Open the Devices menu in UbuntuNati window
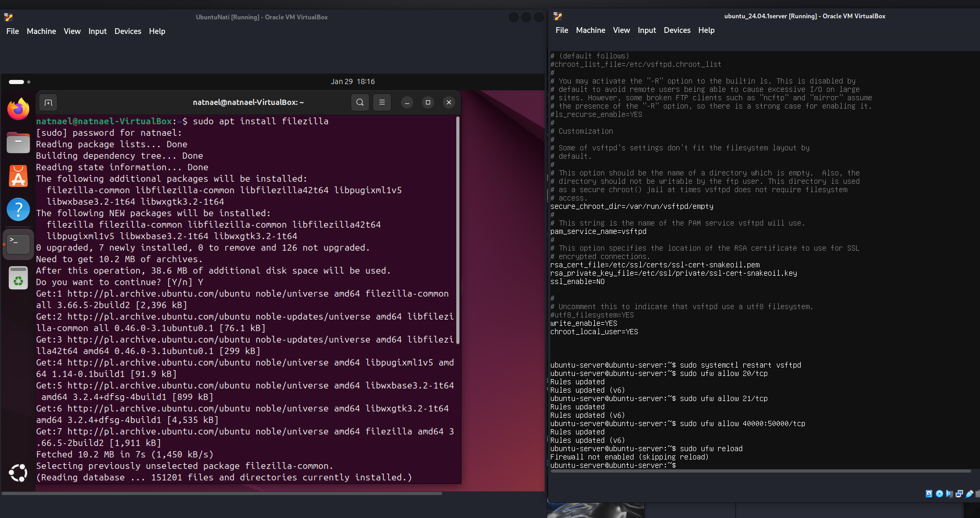The width and height of the screenshot is (980, 518). (128, 31)
